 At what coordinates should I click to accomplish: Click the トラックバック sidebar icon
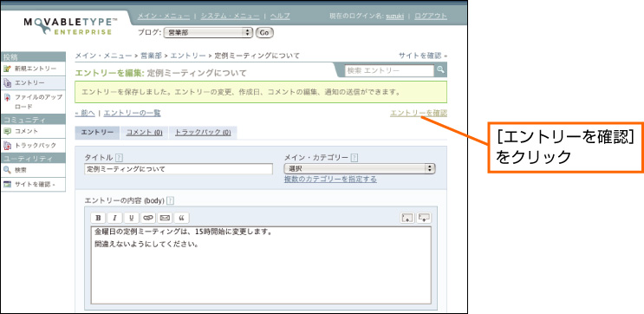8,146
